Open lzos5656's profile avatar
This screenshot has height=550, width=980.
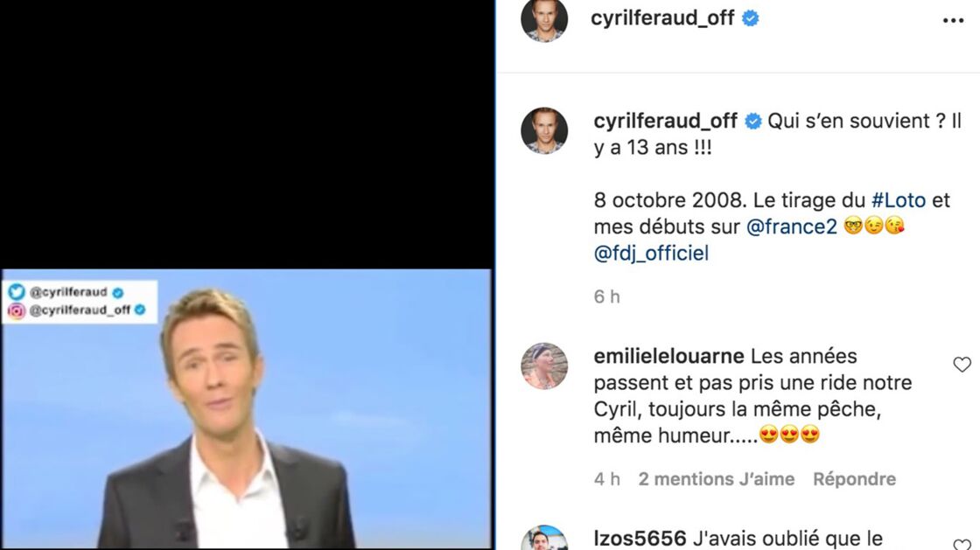[x=544, y=538]
